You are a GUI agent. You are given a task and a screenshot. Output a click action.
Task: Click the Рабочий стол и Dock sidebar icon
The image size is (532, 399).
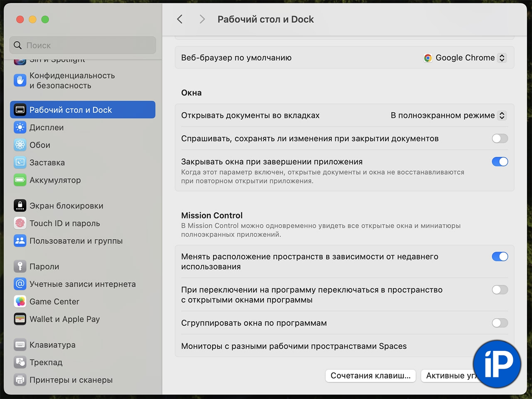(x=20, y=110)
